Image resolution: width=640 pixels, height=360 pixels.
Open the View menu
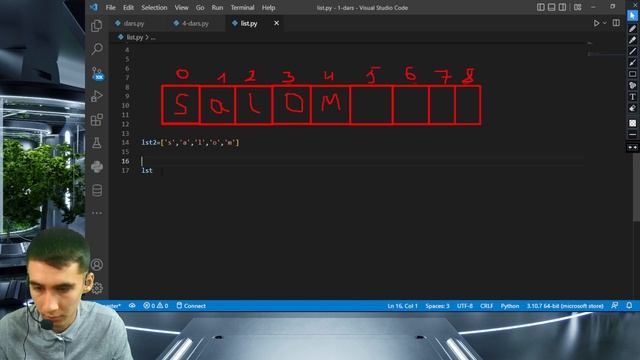tap(181, 8)
